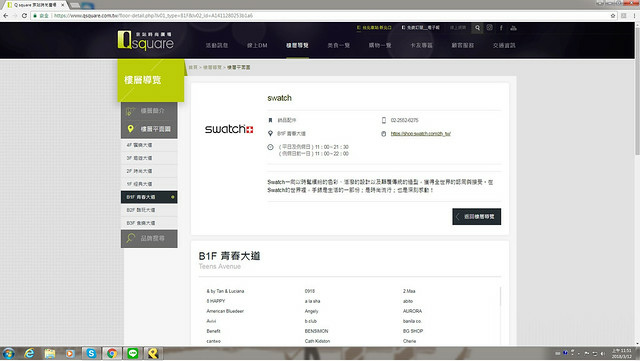Open the '0918' brand entry
640x361 pixels.
[x=310, y=291]
